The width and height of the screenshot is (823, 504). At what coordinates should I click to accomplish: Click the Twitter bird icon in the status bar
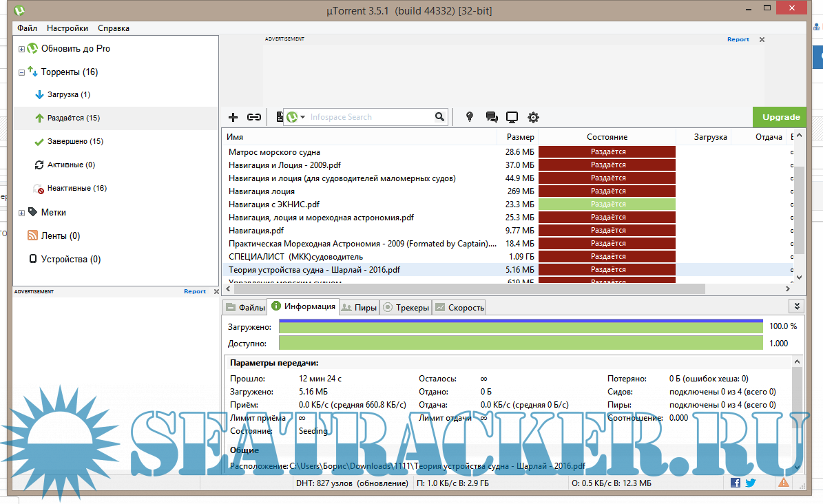(749, 483)
